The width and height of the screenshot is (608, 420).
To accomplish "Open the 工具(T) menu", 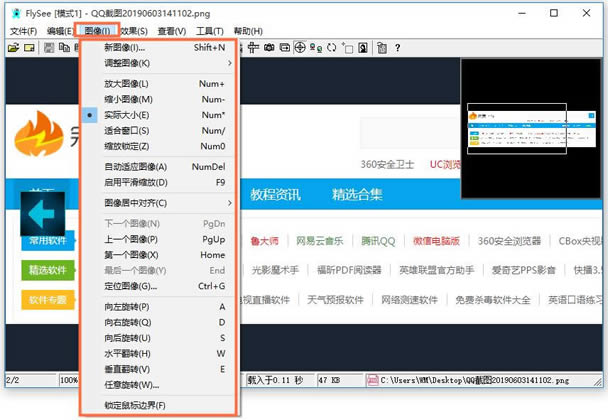I will coord(210,31).
